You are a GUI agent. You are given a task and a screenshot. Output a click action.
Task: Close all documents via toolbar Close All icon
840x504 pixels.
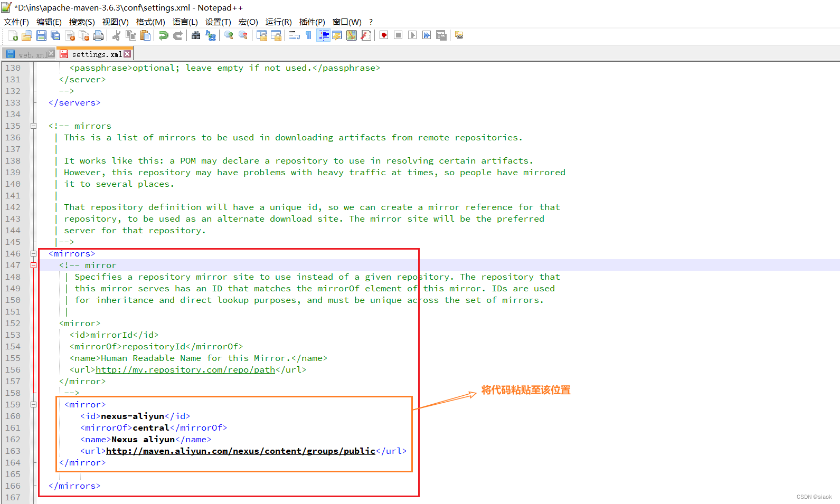point(84,35)
